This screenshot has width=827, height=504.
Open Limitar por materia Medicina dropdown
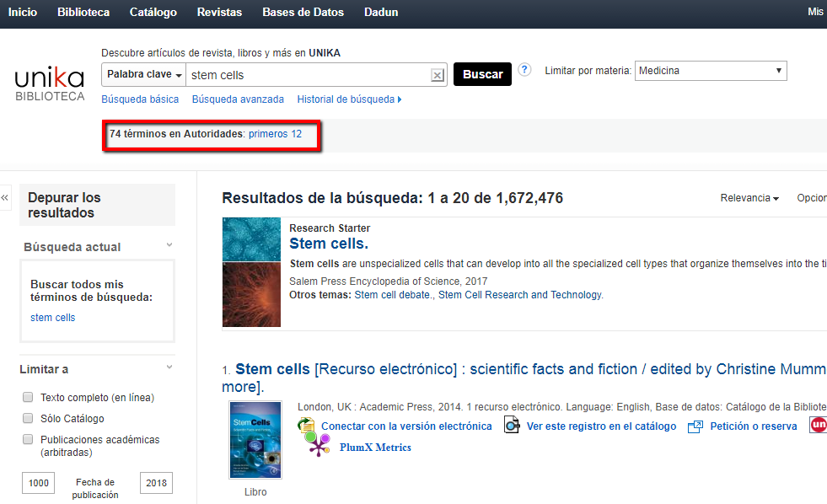[x=710, y=71]
